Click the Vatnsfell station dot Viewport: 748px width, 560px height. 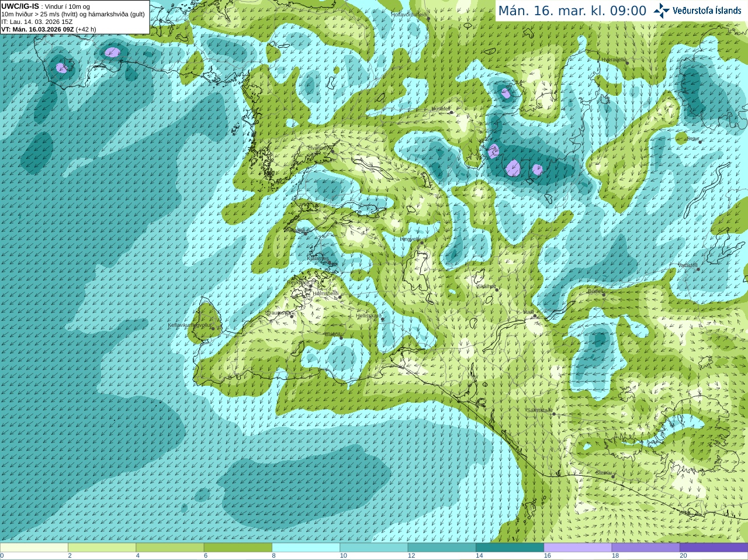698,269
